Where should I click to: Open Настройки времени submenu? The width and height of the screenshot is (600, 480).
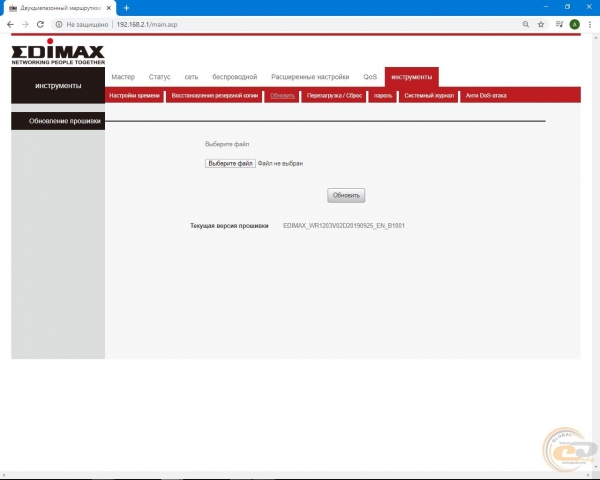[x=134, y=96]
